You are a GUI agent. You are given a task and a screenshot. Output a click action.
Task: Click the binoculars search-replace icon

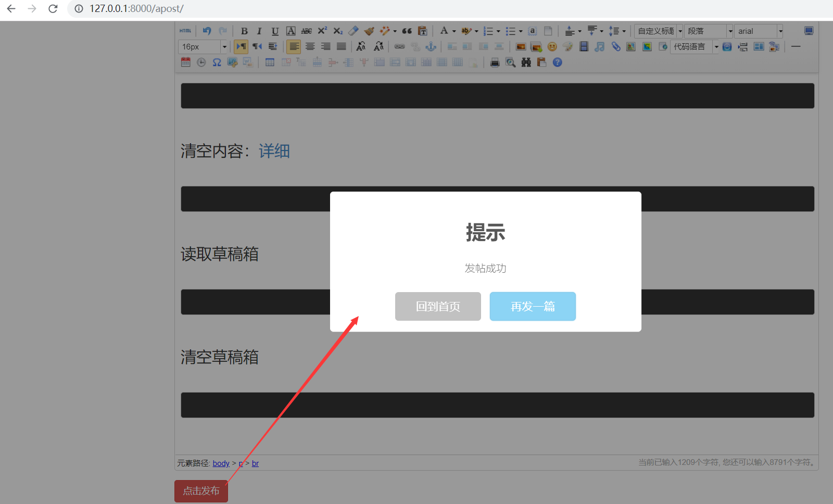click(x=526, y=62)
